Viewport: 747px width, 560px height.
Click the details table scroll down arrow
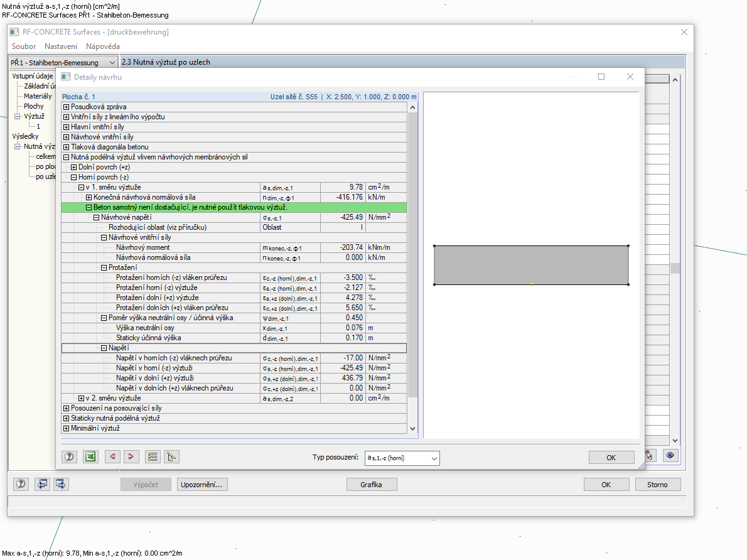[x=412, y=428]
